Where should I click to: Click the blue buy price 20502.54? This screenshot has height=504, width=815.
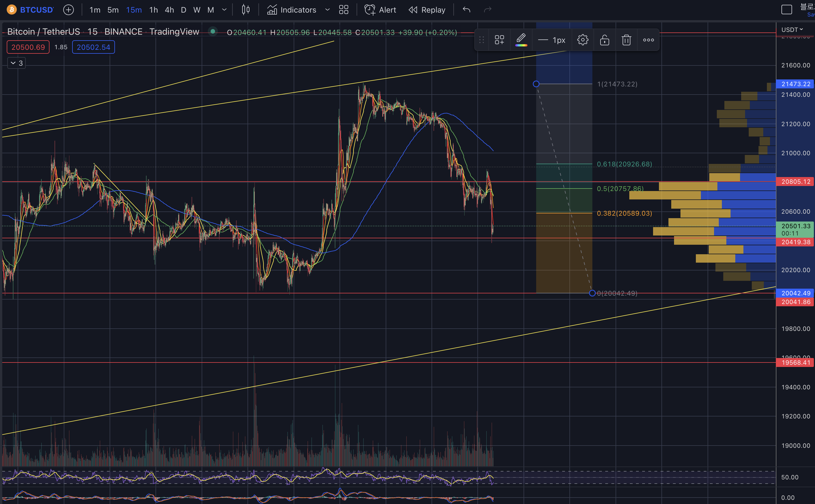coord(93,47)
